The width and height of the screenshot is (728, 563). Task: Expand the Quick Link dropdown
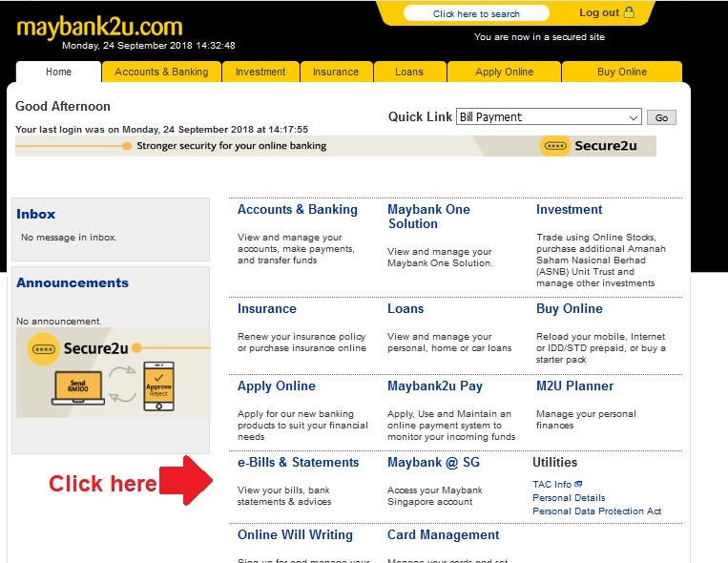(634, 117)
